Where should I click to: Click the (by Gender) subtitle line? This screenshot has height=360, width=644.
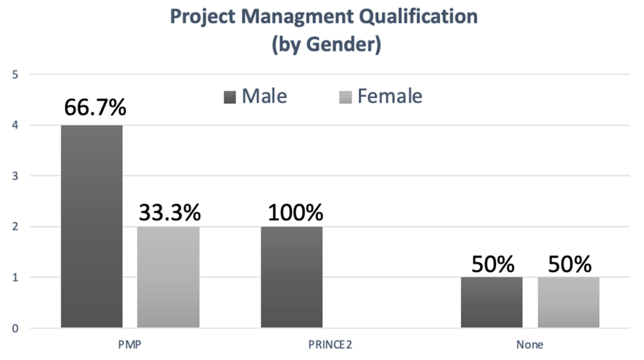pos(326,45)
